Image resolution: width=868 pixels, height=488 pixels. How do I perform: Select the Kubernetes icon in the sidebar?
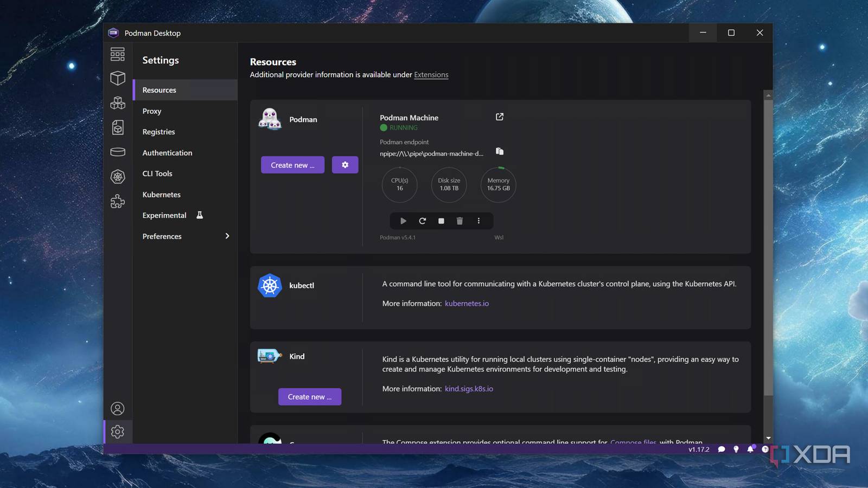point(118,176)
